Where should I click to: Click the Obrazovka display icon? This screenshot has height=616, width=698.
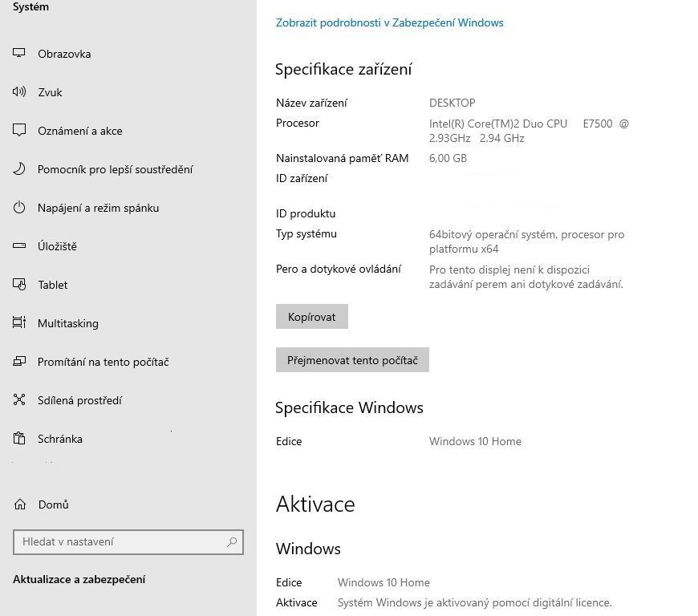[20, 54]
